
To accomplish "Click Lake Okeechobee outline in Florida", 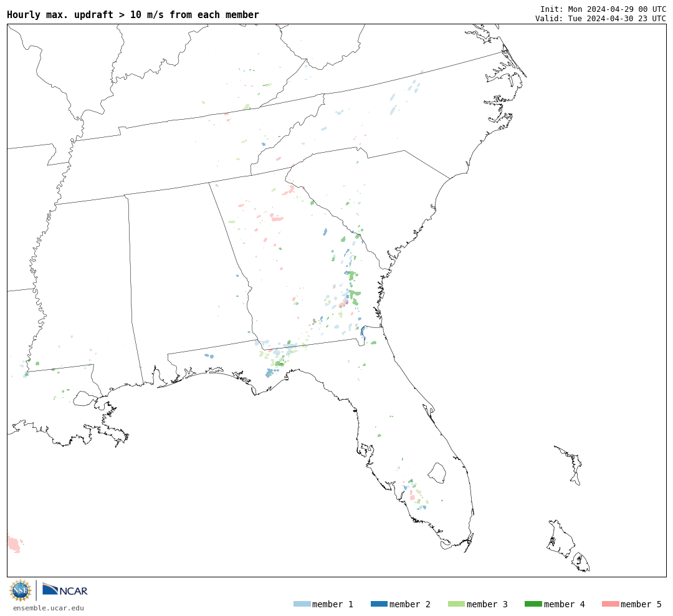I will (x=437, y=473).
